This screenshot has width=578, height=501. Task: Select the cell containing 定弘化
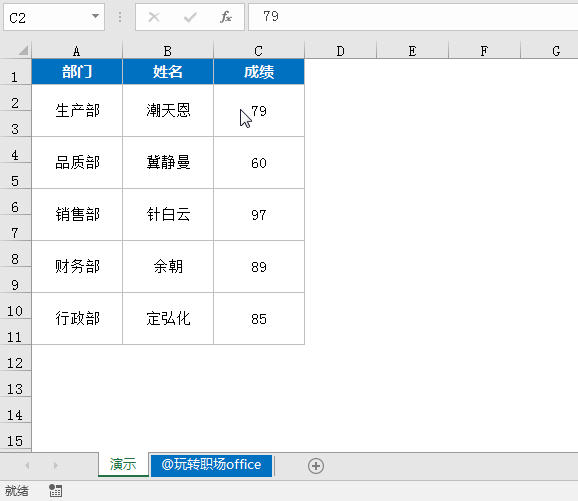point(168,319)
